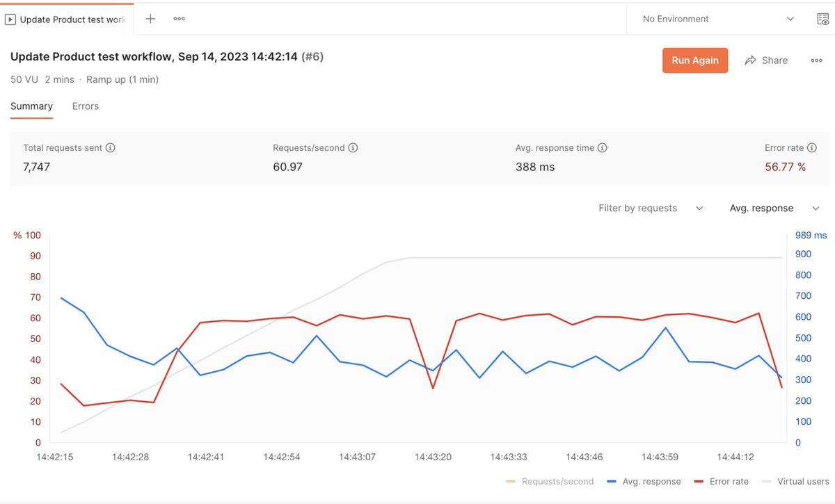Click the Run Again button
The image size is (835, 504).
[x=694, y=60]
